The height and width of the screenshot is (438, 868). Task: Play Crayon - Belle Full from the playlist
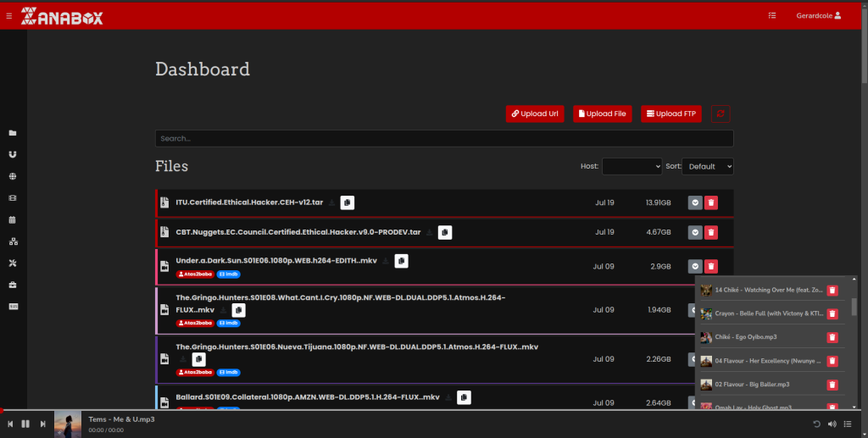[x=769, y=313]
